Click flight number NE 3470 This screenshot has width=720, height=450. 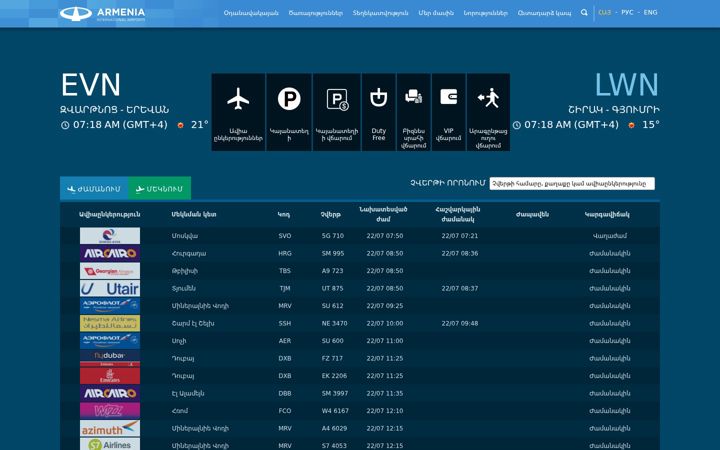pos(334,323)
